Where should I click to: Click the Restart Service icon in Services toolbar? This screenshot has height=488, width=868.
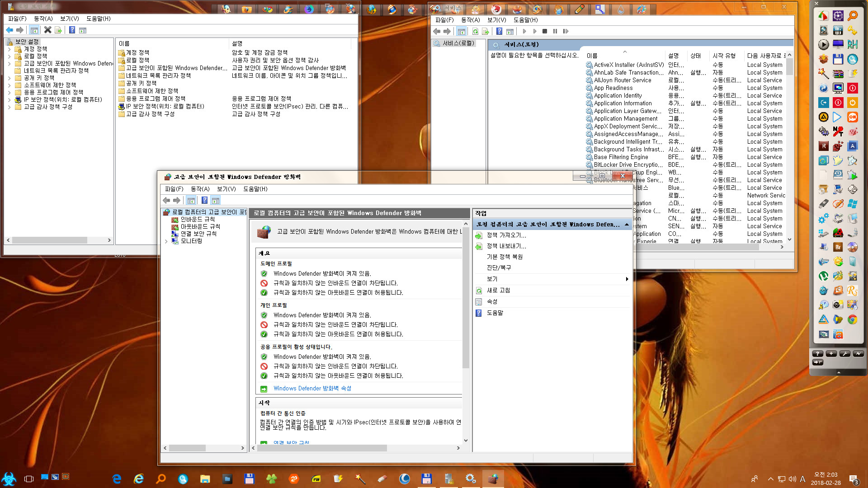click(566, 31)
